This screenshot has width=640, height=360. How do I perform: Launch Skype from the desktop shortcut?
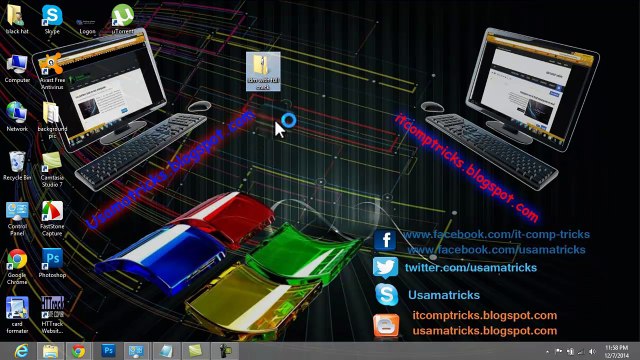(x=52, y=19)
